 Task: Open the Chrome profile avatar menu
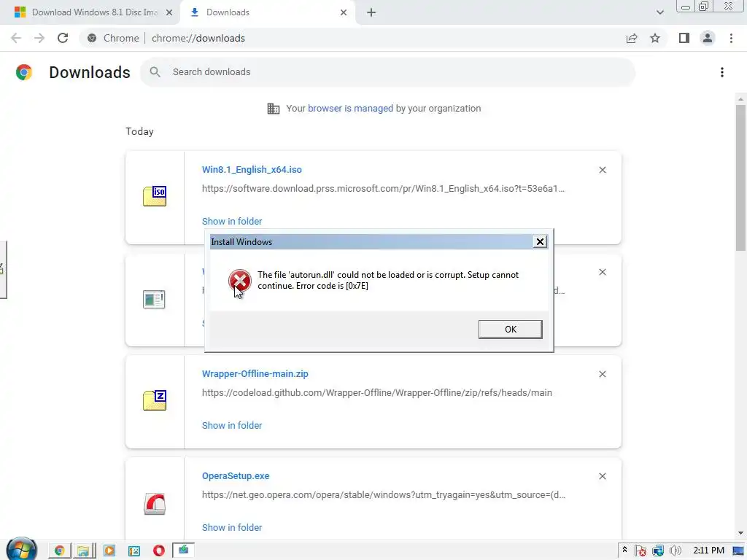(708, 38)
